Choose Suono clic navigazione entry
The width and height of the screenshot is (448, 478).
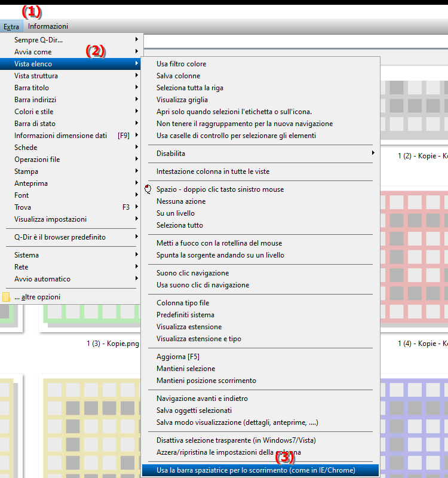click(260, 273)
